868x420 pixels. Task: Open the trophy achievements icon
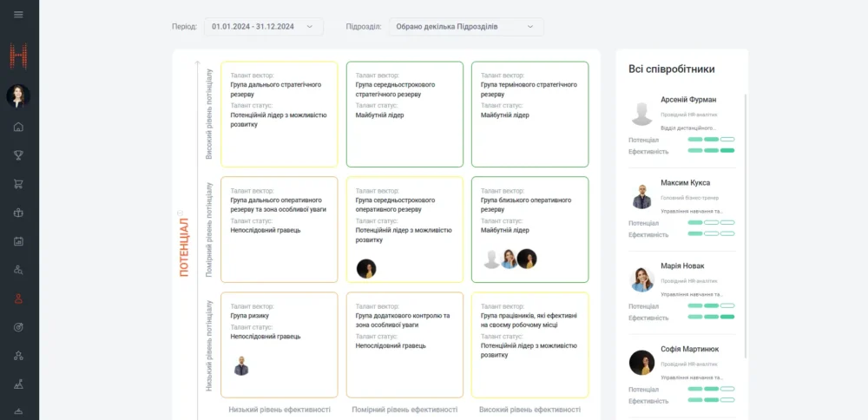coord(19,155)
